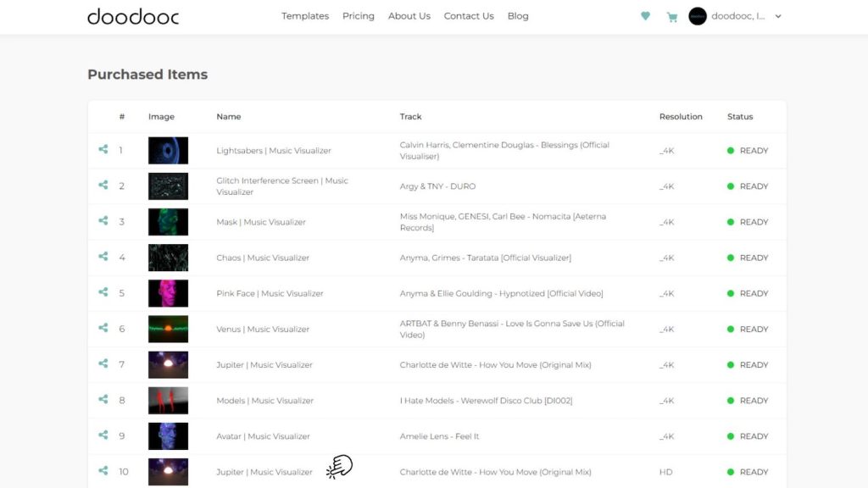Expand the account dropdown chevron
This screenshot has height=488, width=868.
click(778, 16)
